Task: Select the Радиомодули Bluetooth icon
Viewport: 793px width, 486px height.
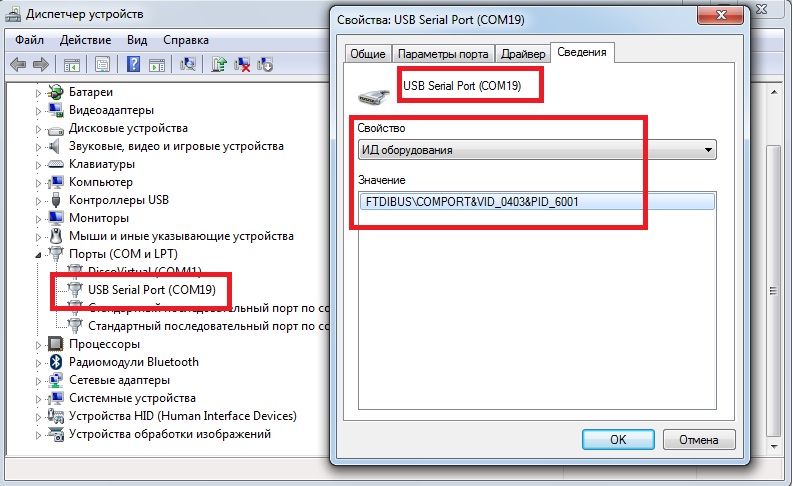Action: (x=56, y=362)
